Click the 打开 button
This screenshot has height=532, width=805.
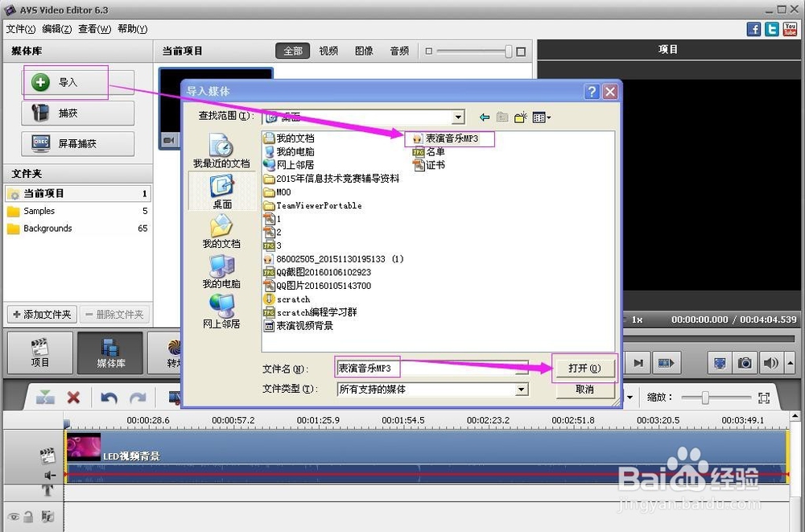click(x=584, y=368)
